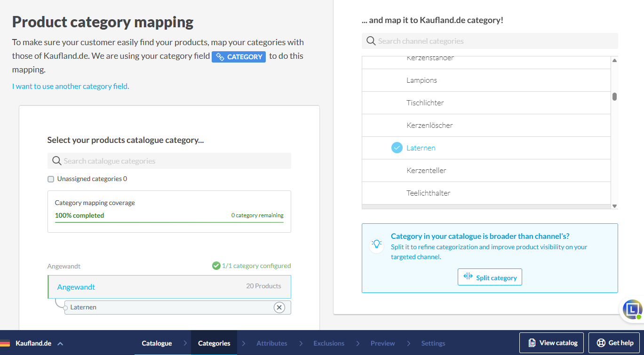Click the German flag icon
The image size is (644, 355).
tap(5, 343)
